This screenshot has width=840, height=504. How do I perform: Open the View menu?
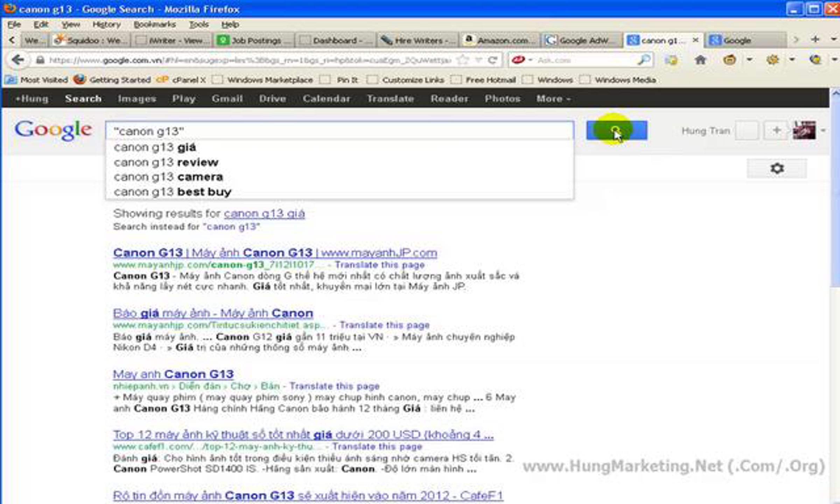tap(71, 24)
